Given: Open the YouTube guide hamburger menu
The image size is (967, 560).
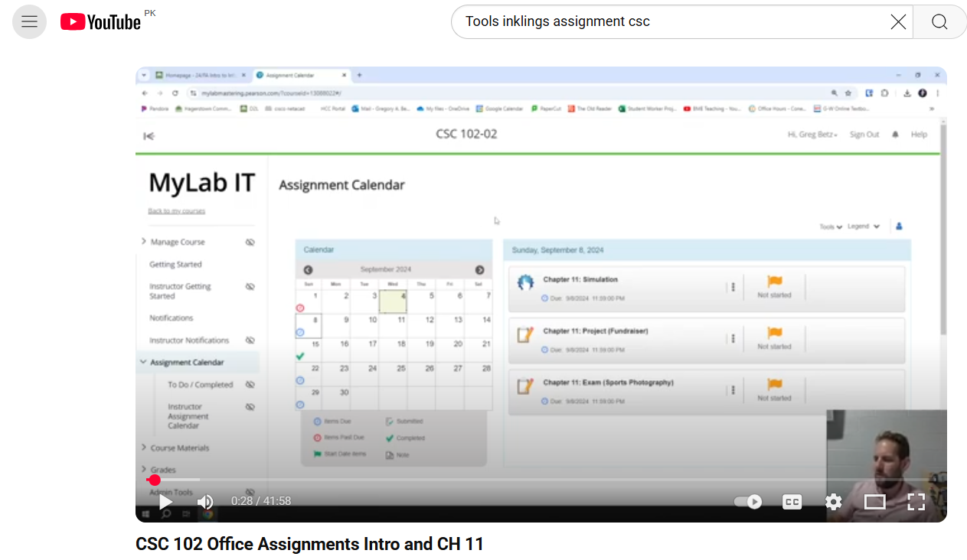Looking at the screenshot, I should tap(29, 21).
